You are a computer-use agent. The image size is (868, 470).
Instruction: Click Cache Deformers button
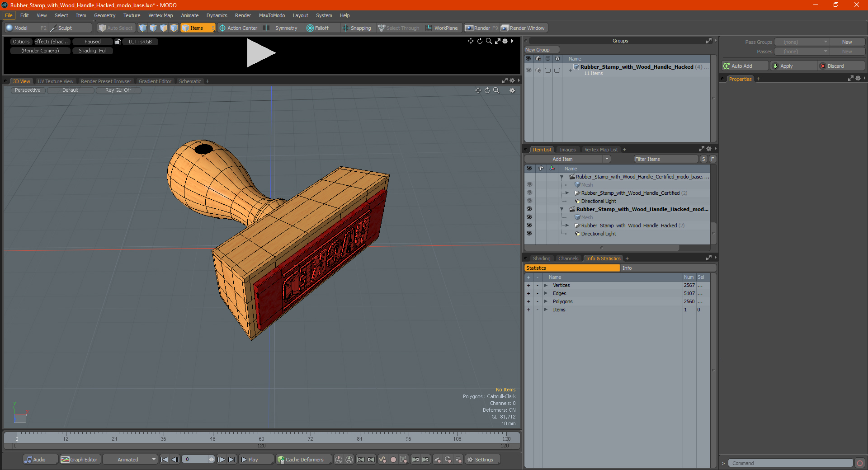pyautogui.click(x=303, y=460)
